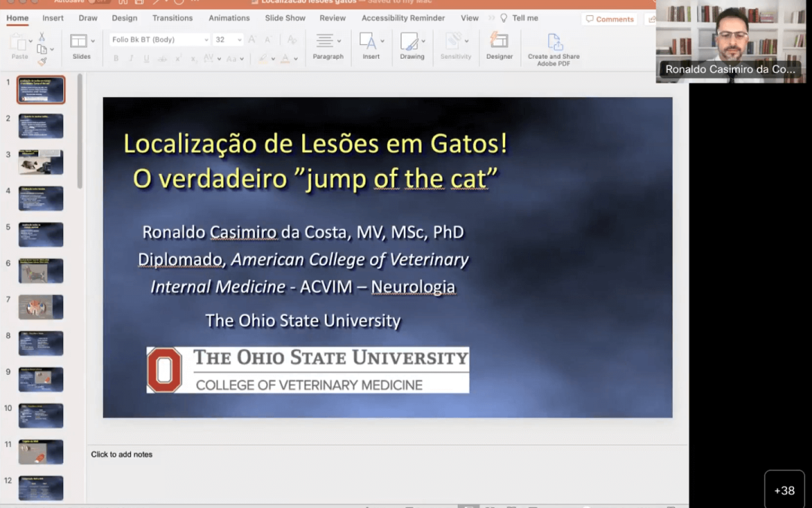The width and height of the screenshot is (812, 508).
Task: Select slide 7 thumbnail
Action: (x=41, y=307)
